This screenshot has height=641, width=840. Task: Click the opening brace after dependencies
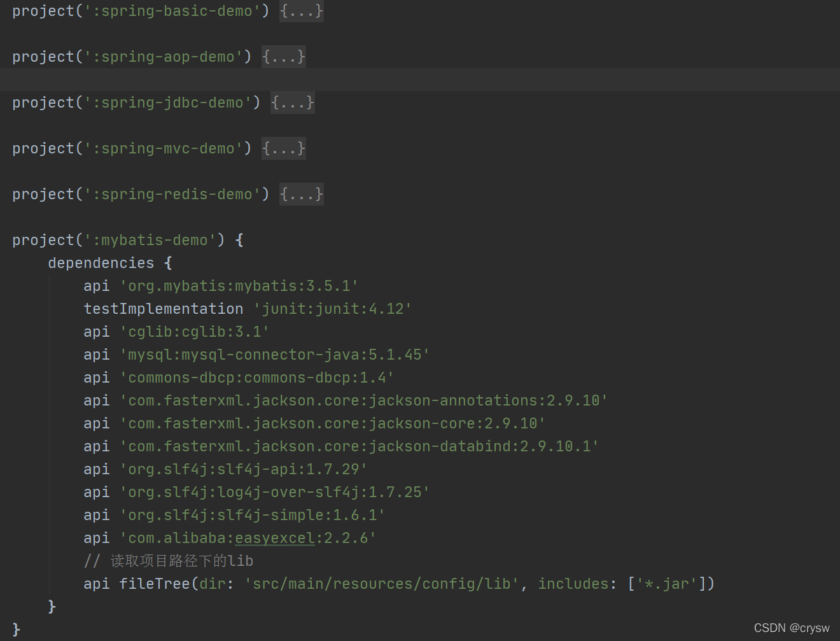click(x=168, y=263)
